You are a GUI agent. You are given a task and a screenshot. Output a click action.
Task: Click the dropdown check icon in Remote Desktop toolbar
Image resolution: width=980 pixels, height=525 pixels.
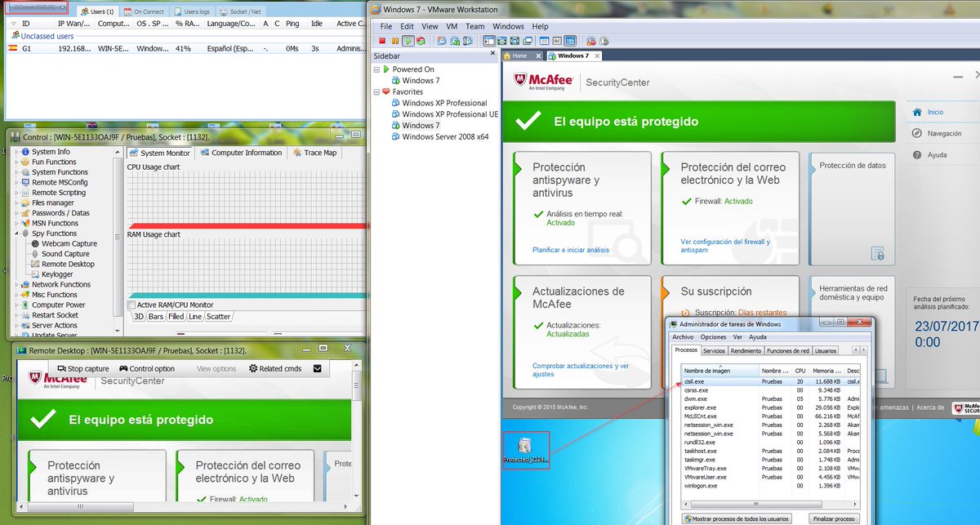[318, 369]
